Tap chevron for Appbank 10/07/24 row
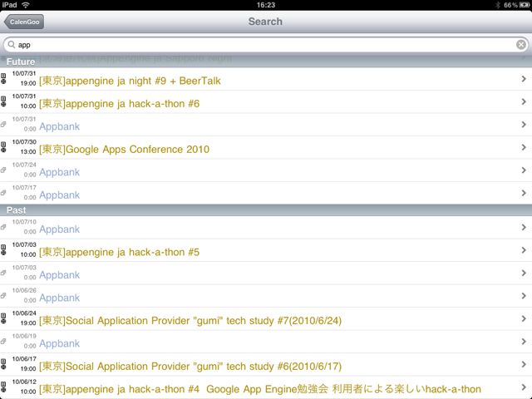Screen dimensions: 532x399 coord(524,170)
